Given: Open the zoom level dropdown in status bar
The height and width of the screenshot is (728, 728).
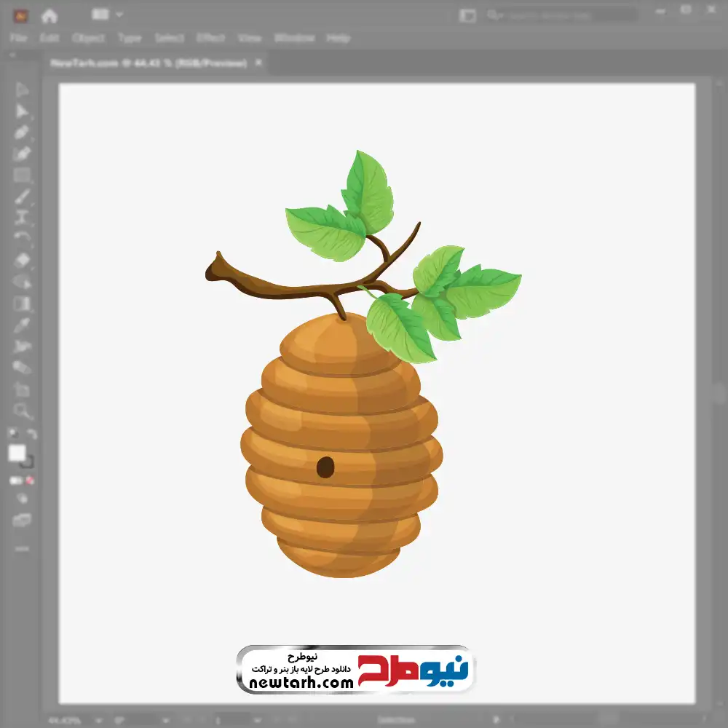Looking at the screenshot, I should click(x=97, y=720).
